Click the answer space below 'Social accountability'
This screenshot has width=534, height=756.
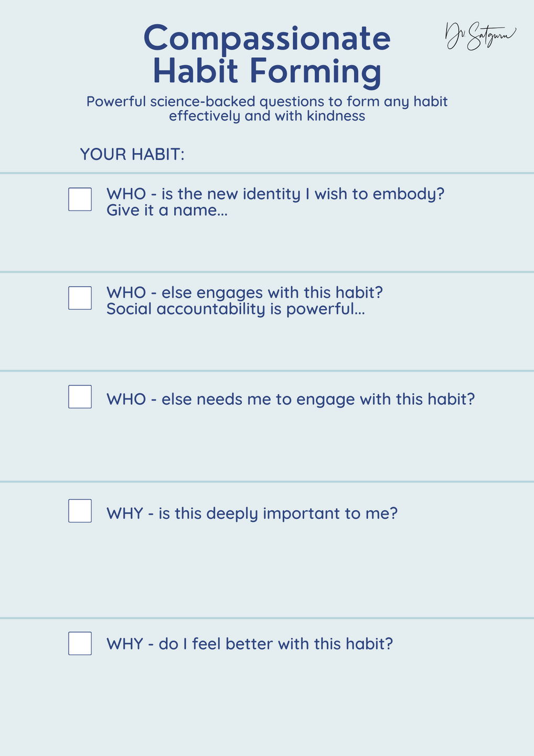click(267, 344)
